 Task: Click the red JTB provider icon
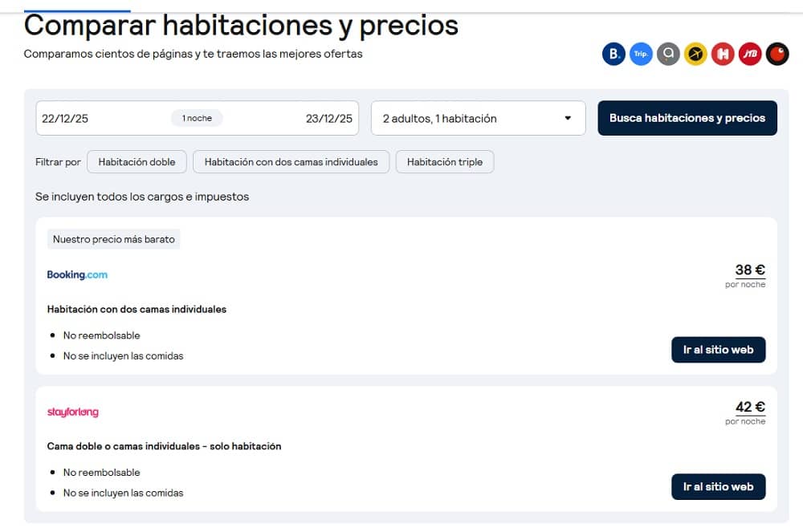pos(750,54)
